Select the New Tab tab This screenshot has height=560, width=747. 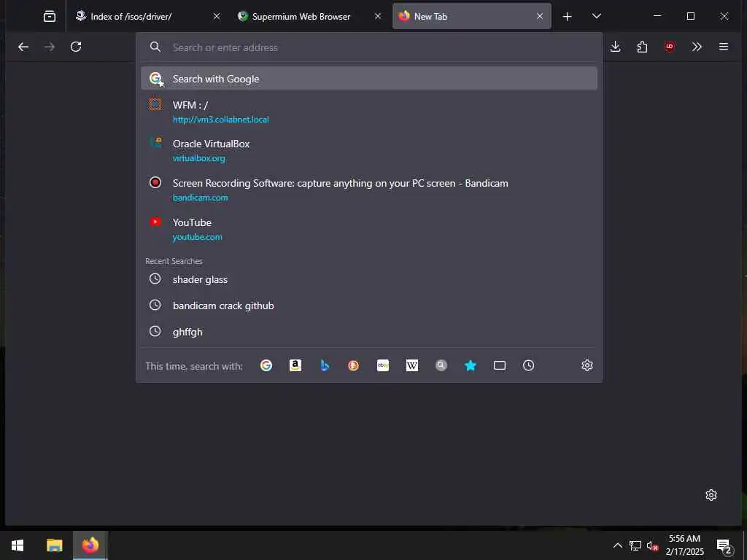(472, 17)
